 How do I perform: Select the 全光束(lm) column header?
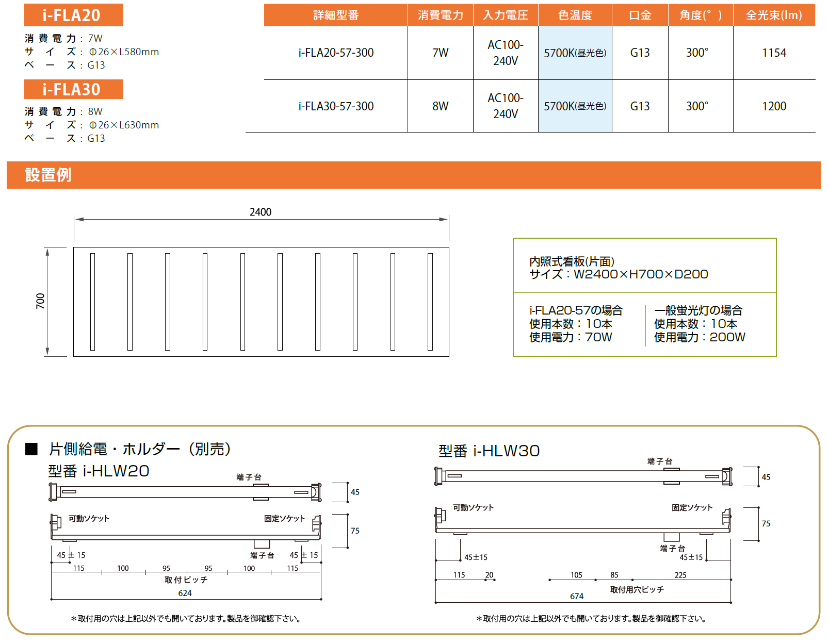[774, 15]
